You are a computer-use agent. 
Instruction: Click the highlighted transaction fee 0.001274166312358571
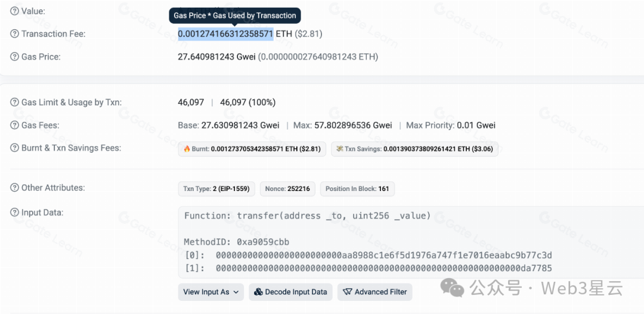(x=225, y=33)
